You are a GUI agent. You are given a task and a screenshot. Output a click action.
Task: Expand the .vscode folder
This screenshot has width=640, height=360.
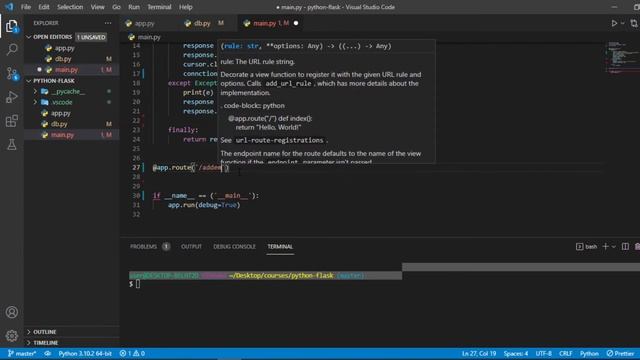62,102
